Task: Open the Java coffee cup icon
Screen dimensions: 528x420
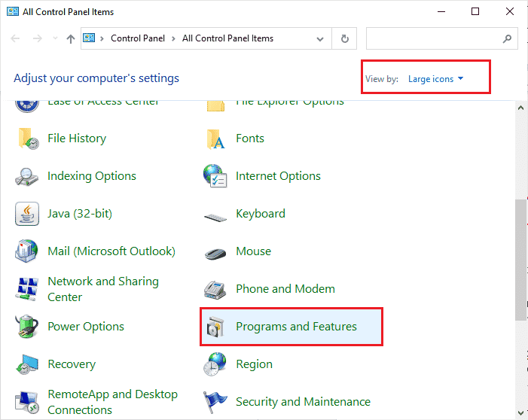Action: (x=27, y=214)
